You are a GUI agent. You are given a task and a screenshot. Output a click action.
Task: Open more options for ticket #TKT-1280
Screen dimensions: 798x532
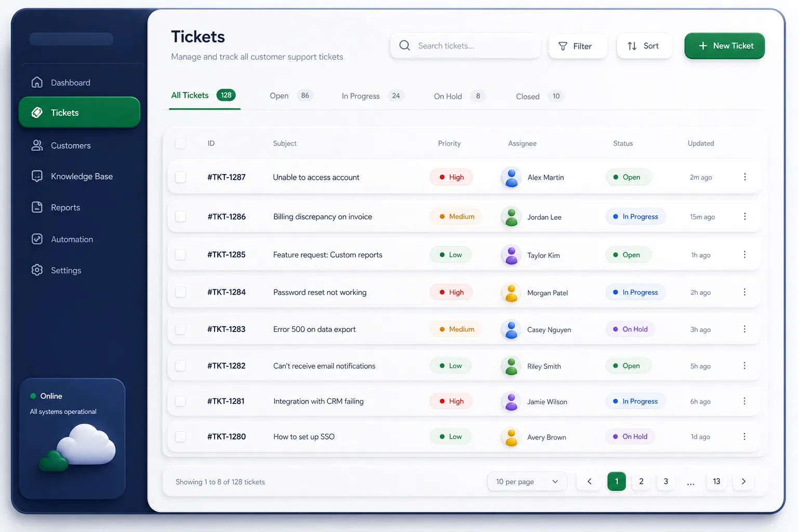tap(744, 436)
